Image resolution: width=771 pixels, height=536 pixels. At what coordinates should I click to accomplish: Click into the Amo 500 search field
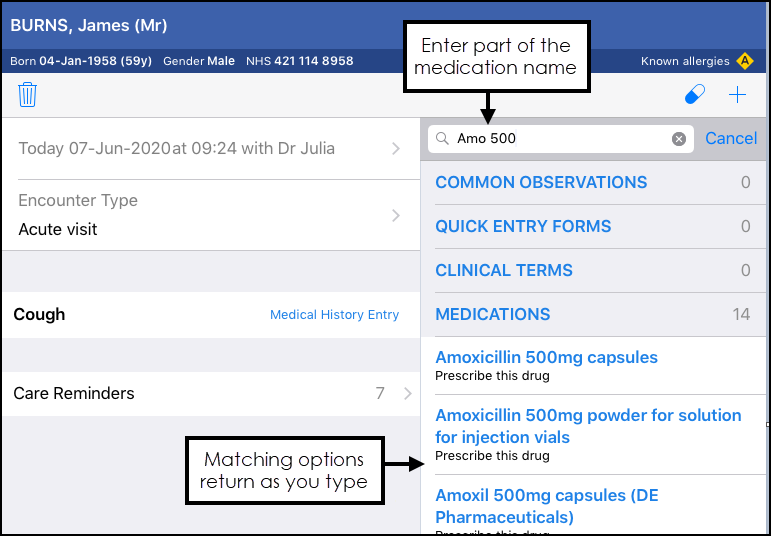(x=560, y=139)
